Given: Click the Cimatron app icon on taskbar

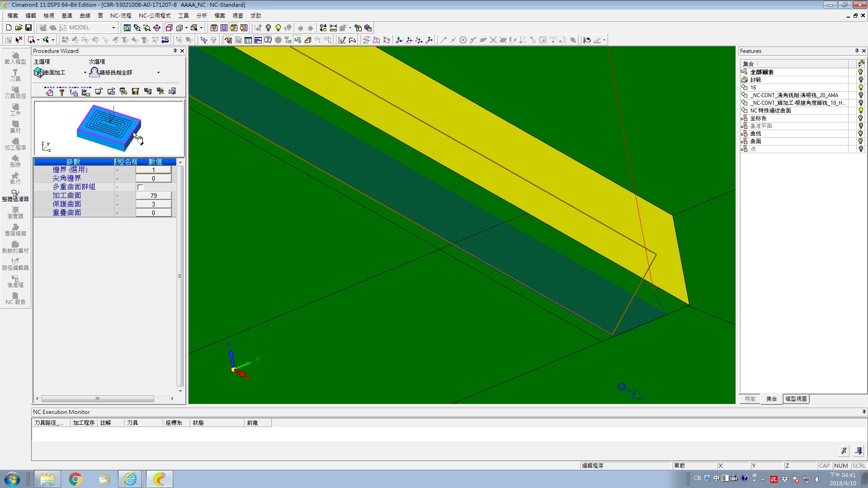Looking at the screenshot, I should 159,479.
